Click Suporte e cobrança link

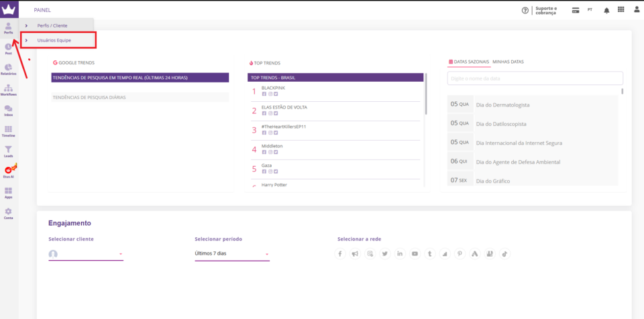[x=544, y=10]
